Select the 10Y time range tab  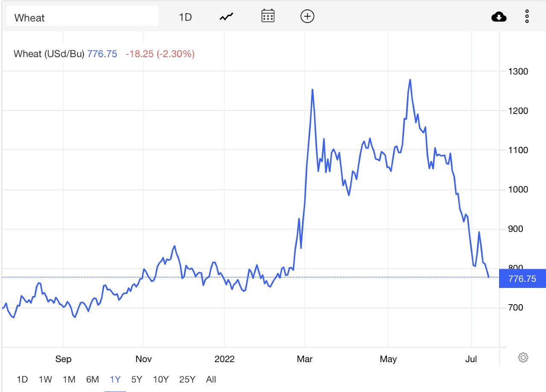[161, 379]
